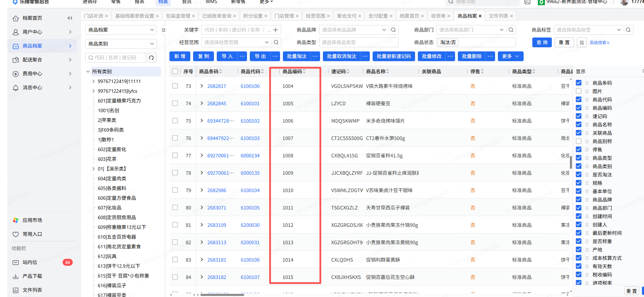Click the search icon beside 商品品牌

coord(393,30)
